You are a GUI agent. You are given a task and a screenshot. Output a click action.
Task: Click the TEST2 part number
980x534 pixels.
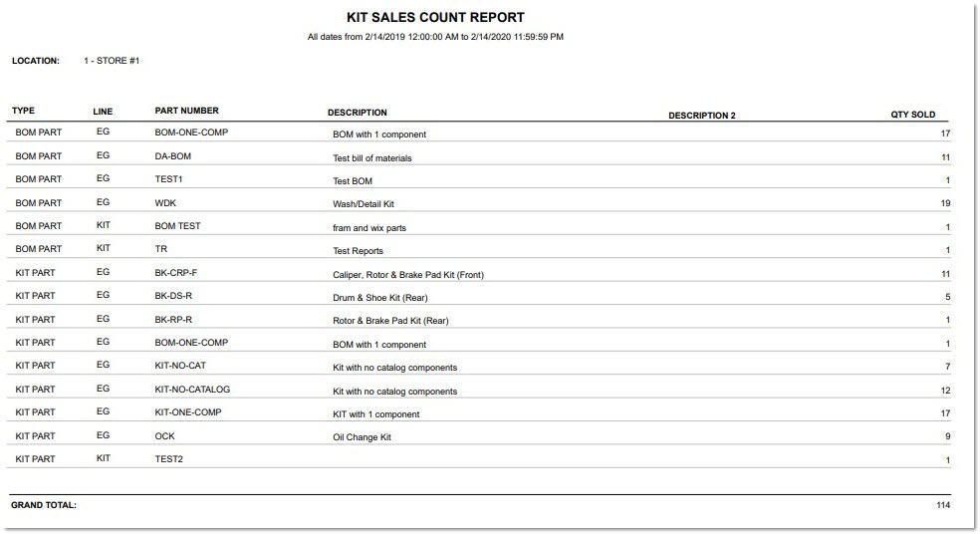(169, 459)
